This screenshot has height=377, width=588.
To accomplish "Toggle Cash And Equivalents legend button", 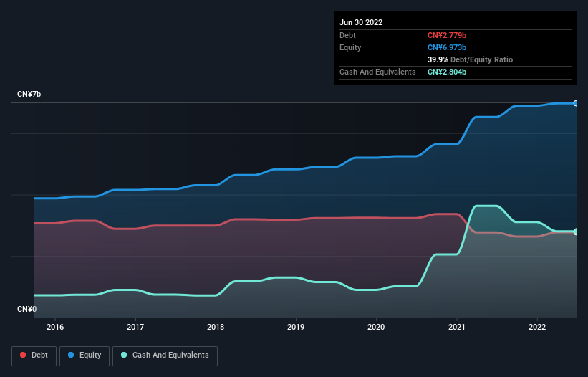I will (165, 355).
